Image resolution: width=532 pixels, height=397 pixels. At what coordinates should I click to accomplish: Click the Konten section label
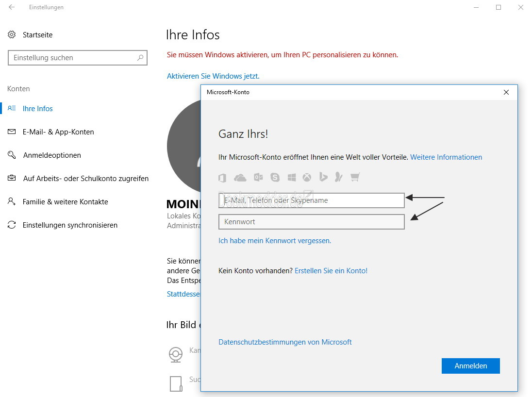coord(18,89)
